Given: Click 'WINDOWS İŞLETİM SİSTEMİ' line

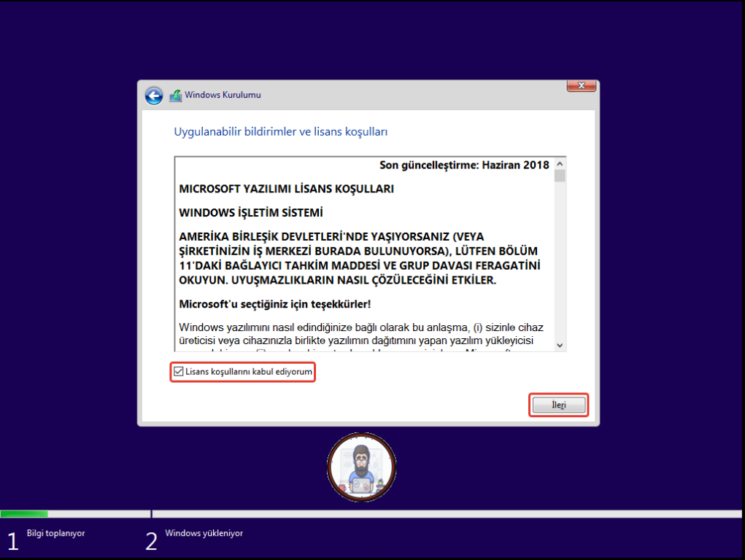Looking at the screenshot, I should pyautogui.click(x=251, y=212).
